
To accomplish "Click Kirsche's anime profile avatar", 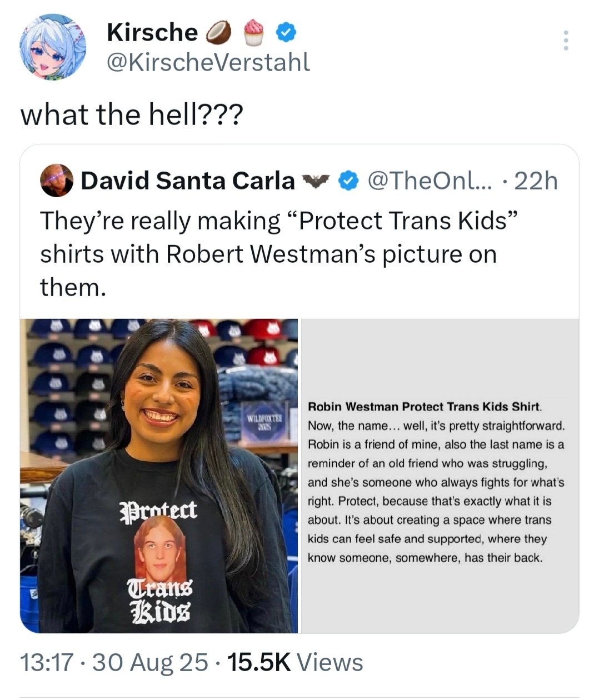I will pos(53,48).
